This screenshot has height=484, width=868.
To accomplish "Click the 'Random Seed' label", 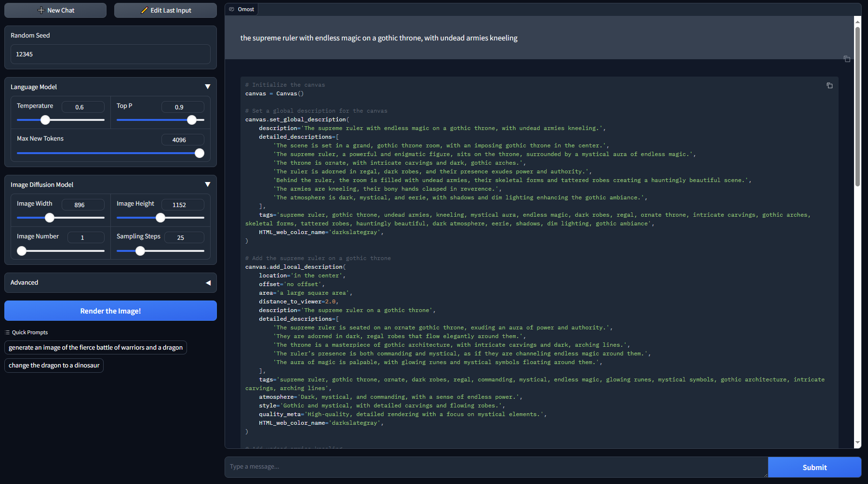I will pyautogui.click(x=30, y=35).
